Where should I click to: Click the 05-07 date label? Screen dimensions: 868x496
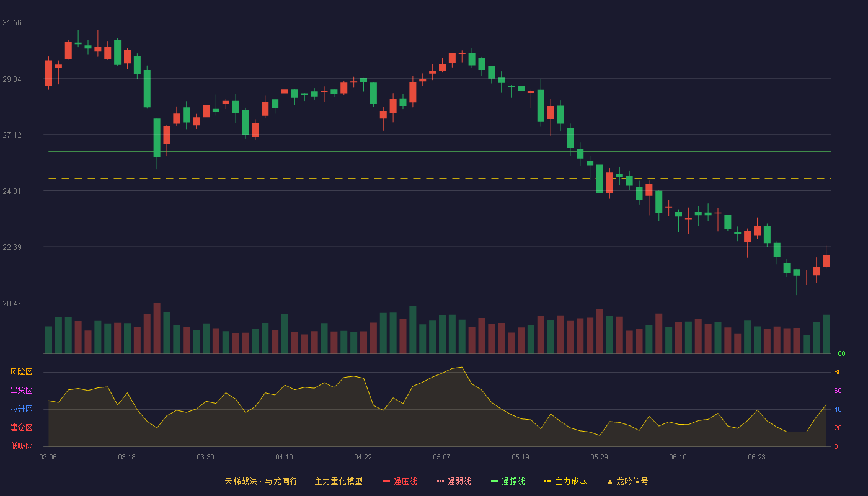click(441, 457)
